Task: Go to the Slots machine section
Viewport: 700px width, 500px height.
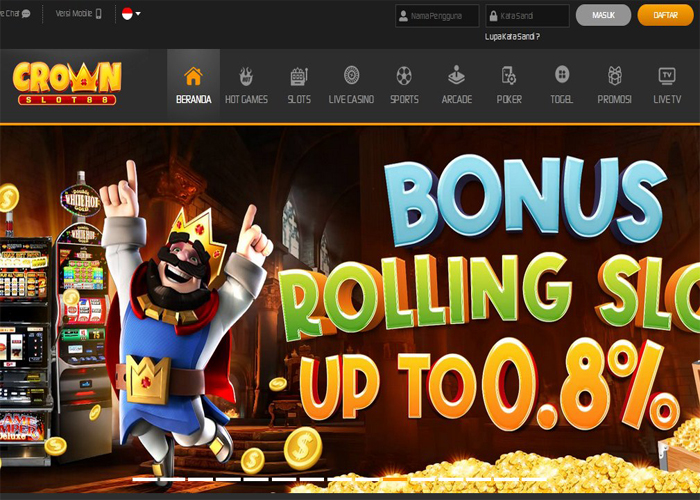Action: tap(299, 85)
